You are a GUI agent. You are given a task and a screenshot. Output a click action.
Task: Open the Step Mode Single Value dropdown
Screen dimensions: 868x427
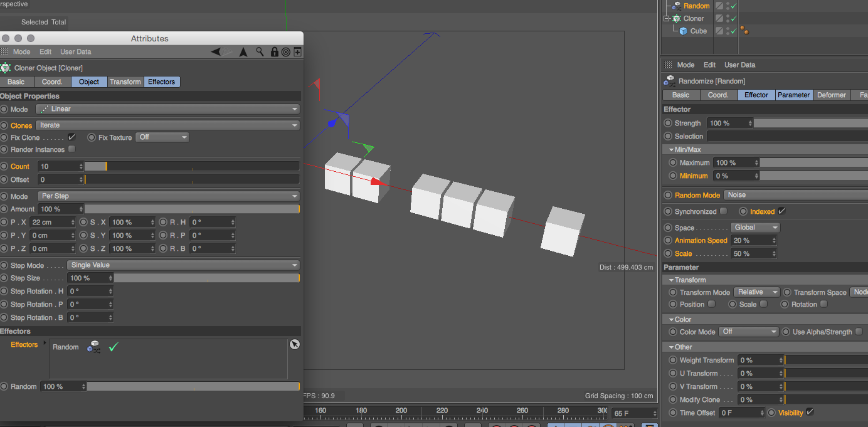click(183, 265)
